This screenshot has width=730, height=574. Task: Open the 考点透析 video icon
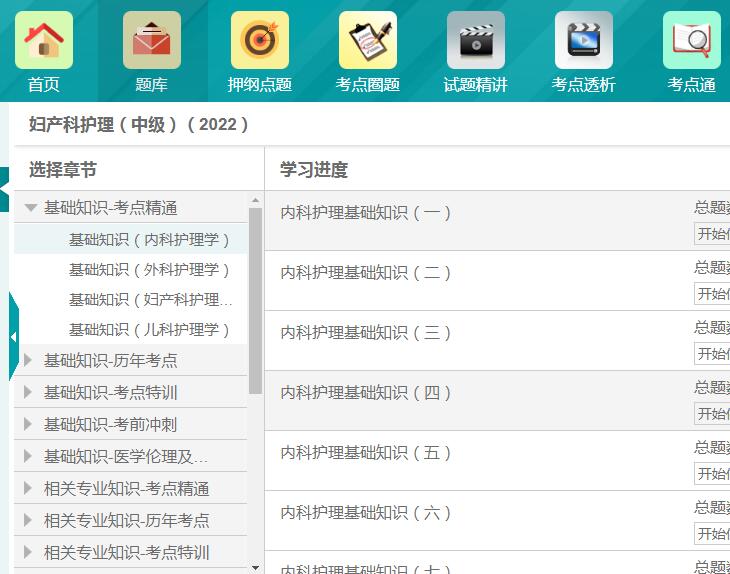(x=584, y=40)
